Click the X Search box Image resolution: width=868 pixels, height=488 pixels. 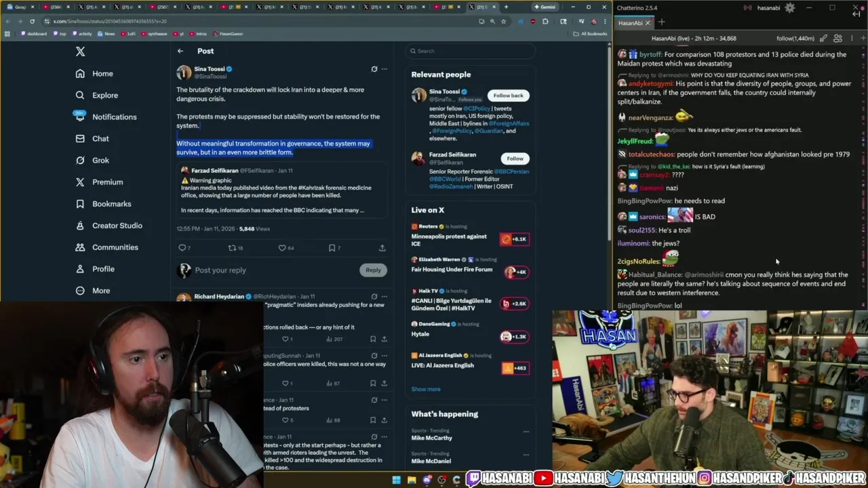(x=470, y=51)
